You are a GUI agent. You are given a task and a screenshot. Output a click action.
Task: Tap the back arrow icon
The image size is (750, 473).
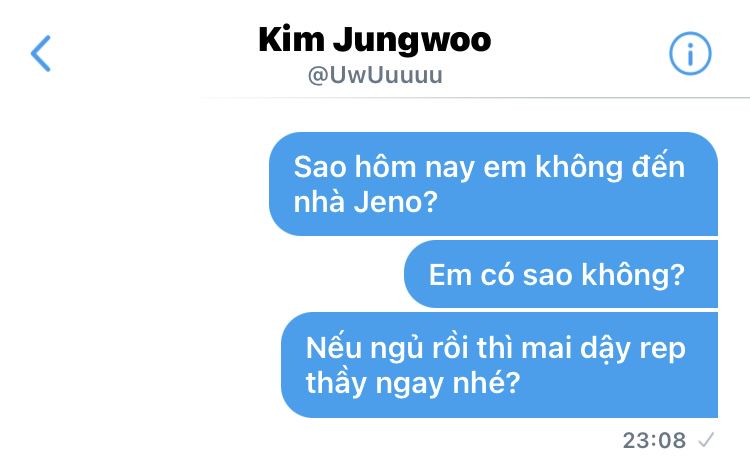point(41,54)
